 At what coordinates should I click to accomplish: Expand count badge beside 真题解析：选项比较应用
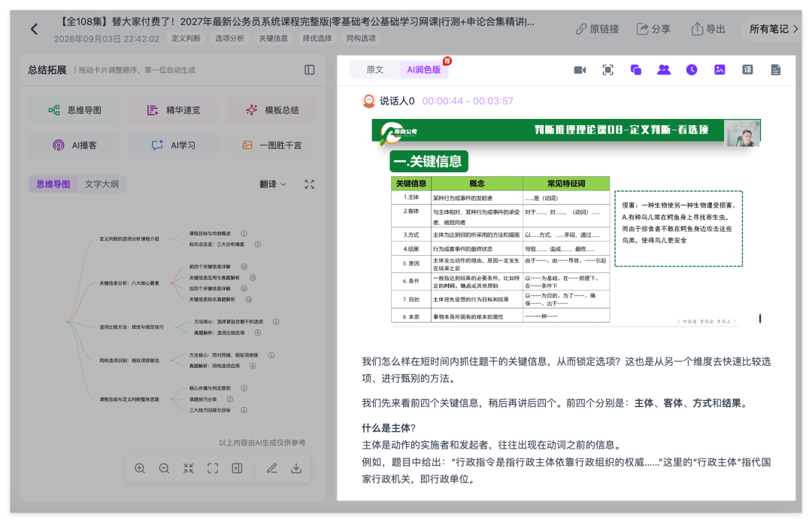click(257, 333)
